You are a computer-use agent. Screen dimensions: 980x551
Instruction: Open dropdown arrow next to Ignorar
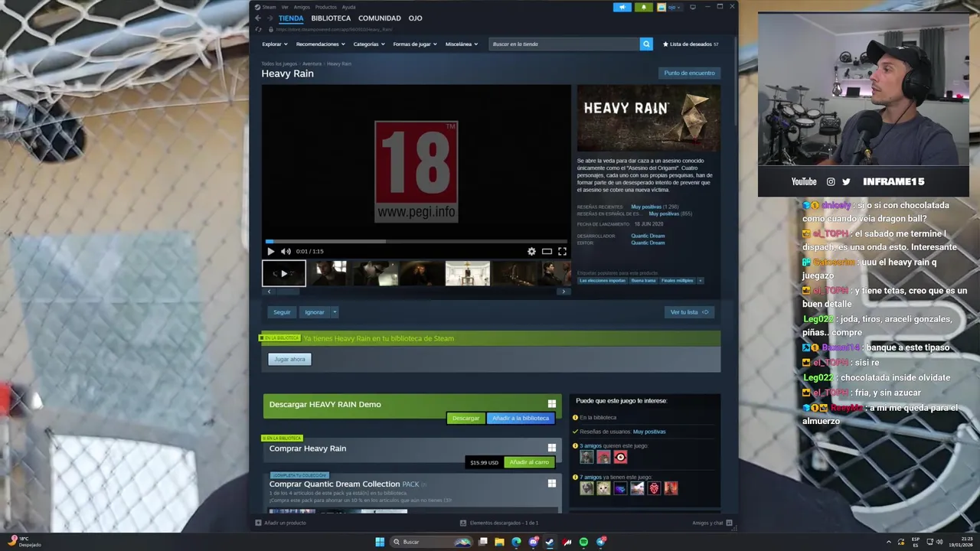(x=335, y=312)
